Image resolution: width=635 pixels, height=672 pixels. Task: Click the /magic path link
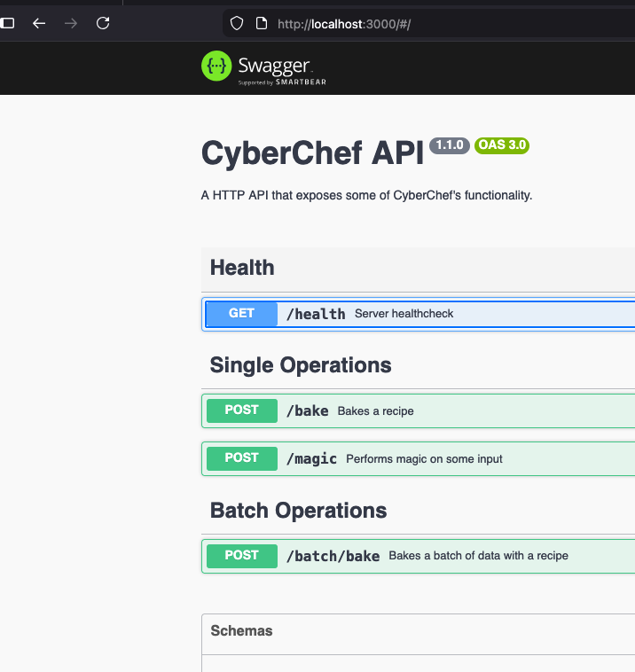click(x=311, y=459)
